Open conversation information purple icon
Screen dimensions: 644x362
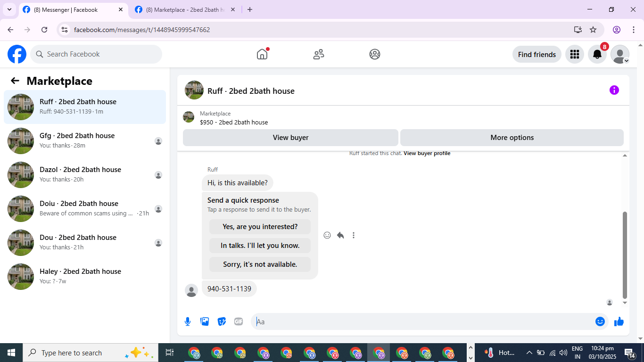point(614,90)
